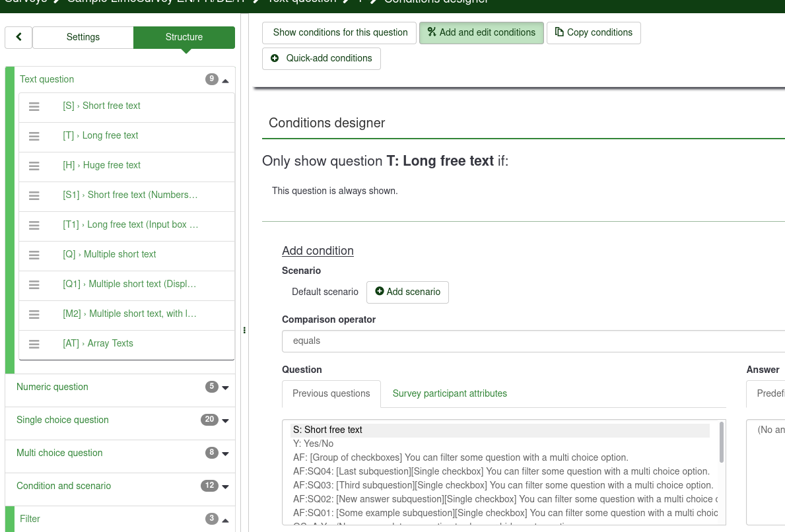Click the Add scenario button
The image size is (785, 532).
[407, 292]
